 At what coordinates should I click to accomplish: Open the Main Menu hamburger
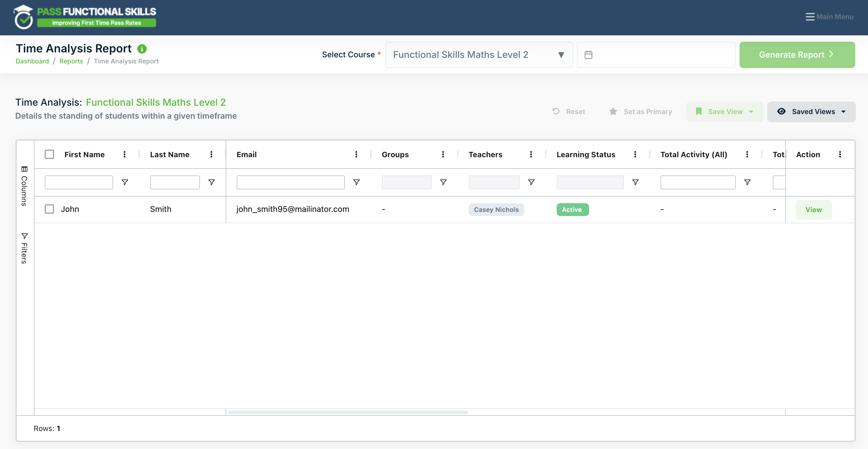[830, 17]
